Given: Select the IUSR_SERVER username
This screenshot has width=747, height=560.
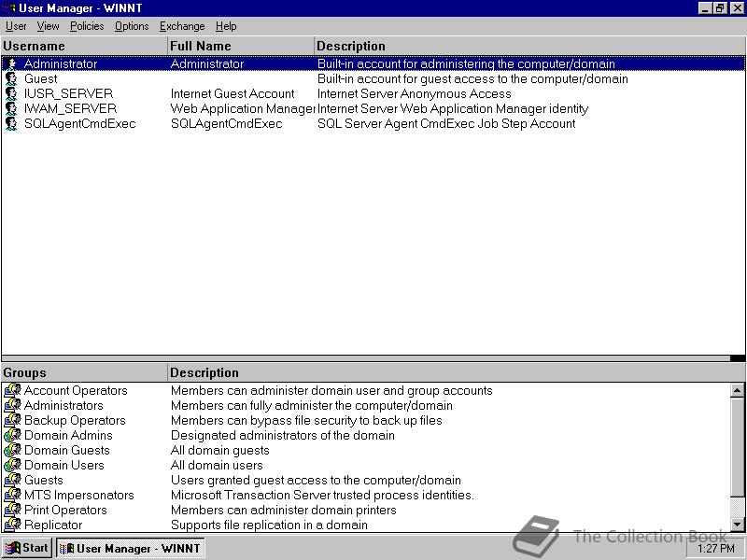Looking at the screenshot, I should tap(68, 94).
